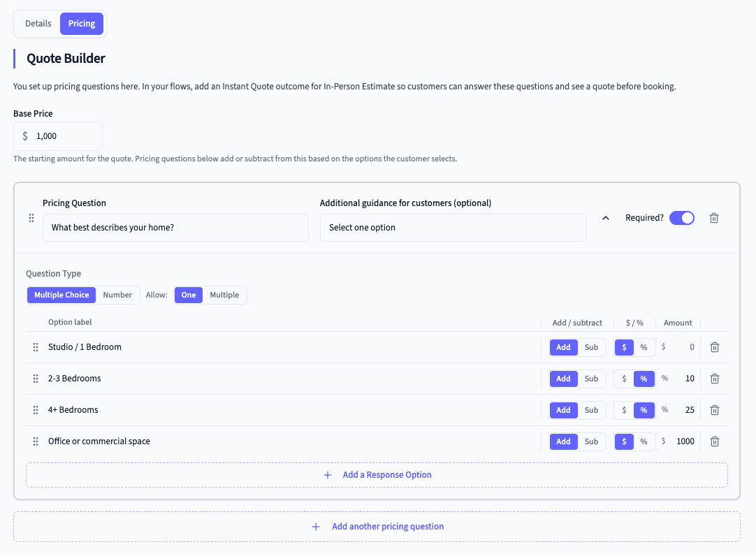The image size is (756, 556).
Task: Delete the Office or commercial space option
Action: click(x=714, y=441)
